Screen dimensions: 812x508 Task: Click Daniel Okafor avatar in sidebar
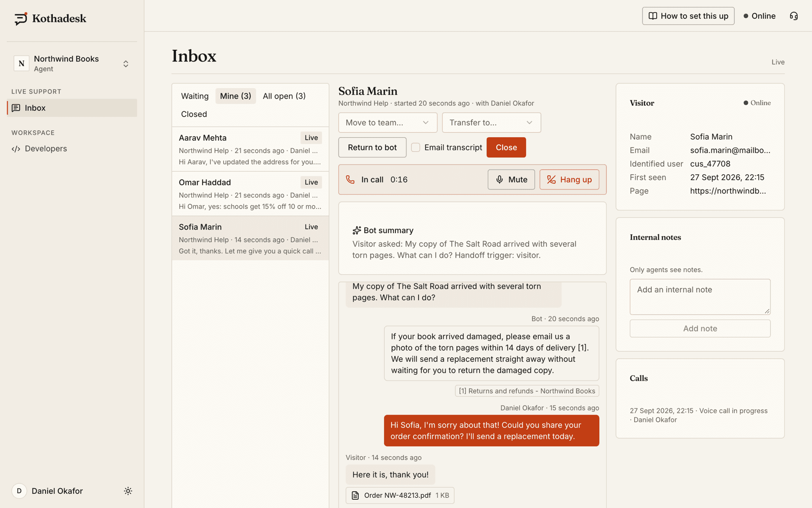click(19, 491)
